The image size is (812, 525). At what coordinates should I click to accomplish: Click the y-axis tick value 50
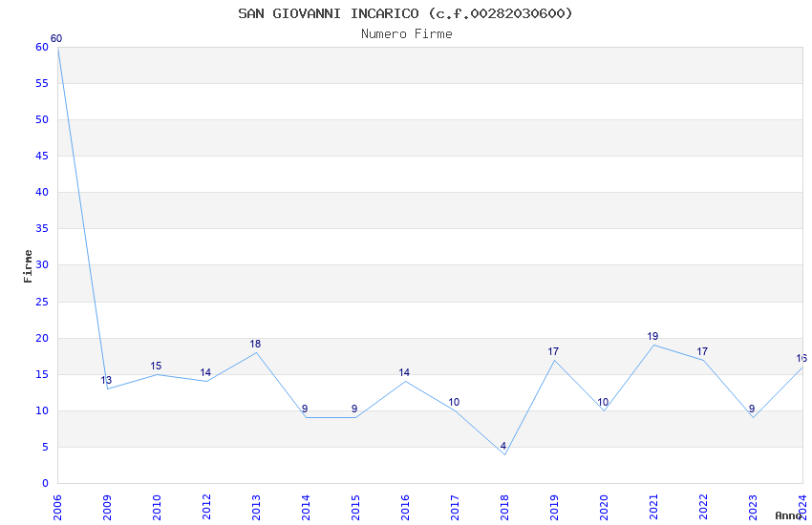(x=42, y=119)
